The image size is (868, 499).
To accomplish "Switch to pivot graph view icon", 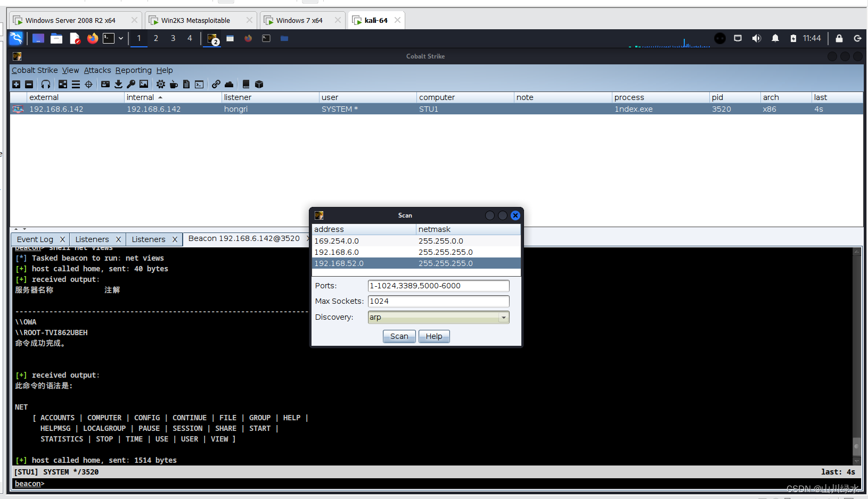I will (x=63, y=84).
